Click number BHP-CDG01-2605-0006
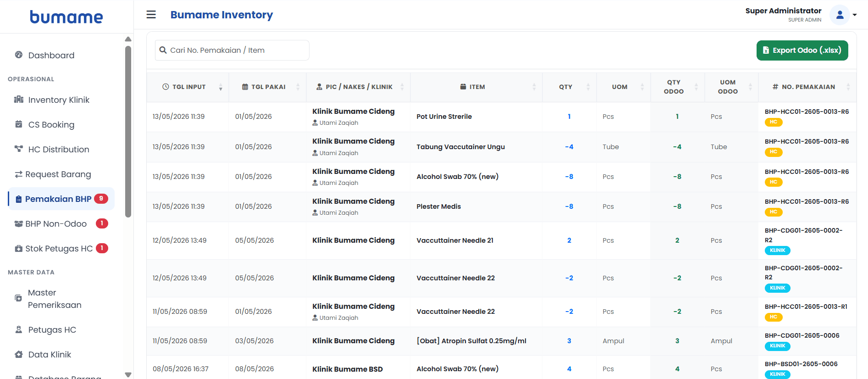868x379 pixels. coord(802,335)
